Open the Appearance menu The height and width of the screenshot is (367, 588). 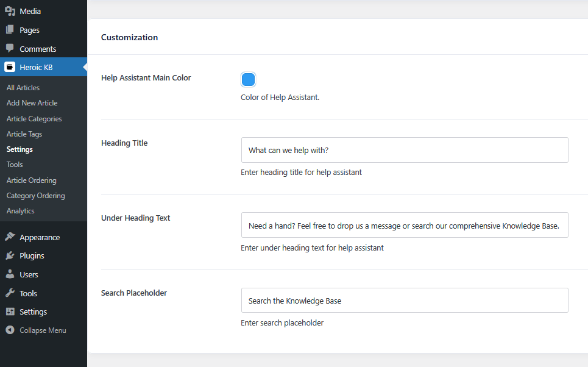43,237
